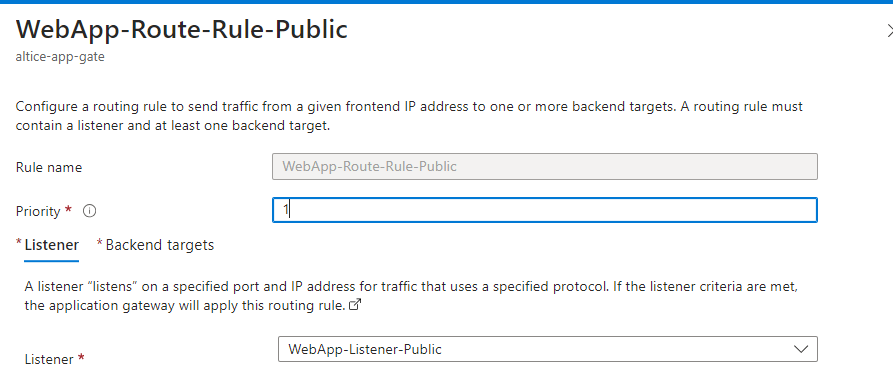The width and height of the screenshot is (893, 390).
Task: Close the WebApp-Route-Rule-Public pane
Action: coord(887,30)
